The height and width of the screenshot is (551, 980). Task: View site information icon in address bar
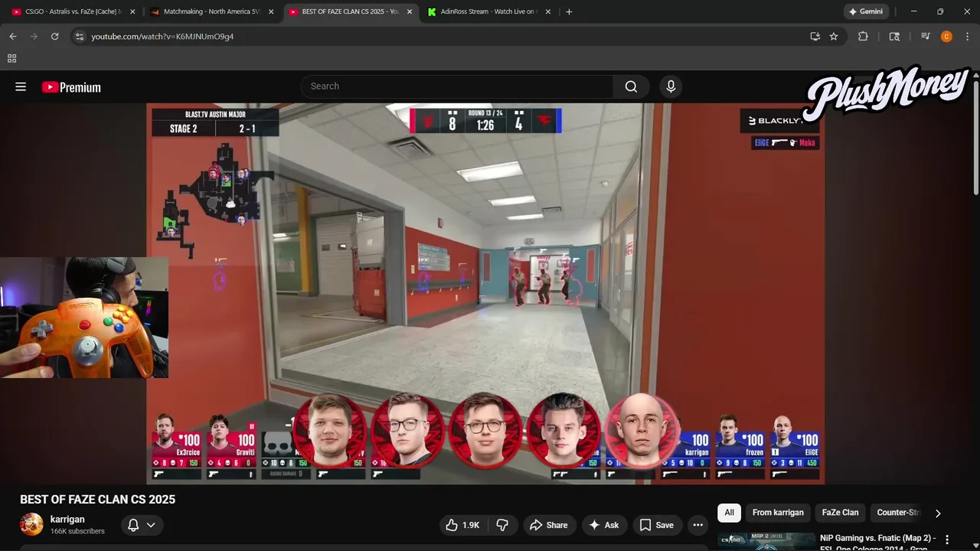tap(80, 36)
